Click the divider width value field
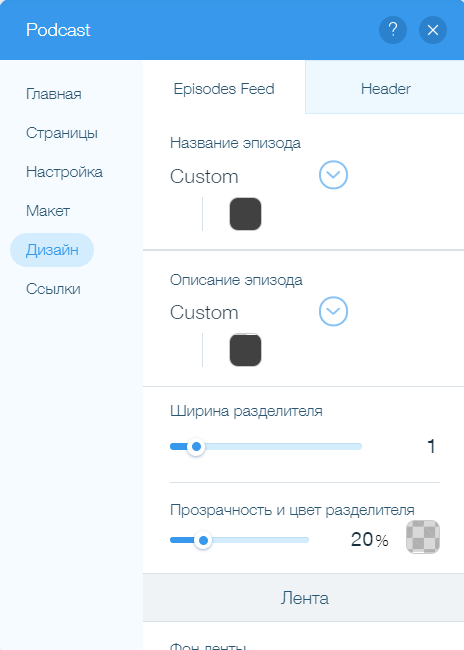The width and height of the screenshot is (464, 650). tap(431, 446)
